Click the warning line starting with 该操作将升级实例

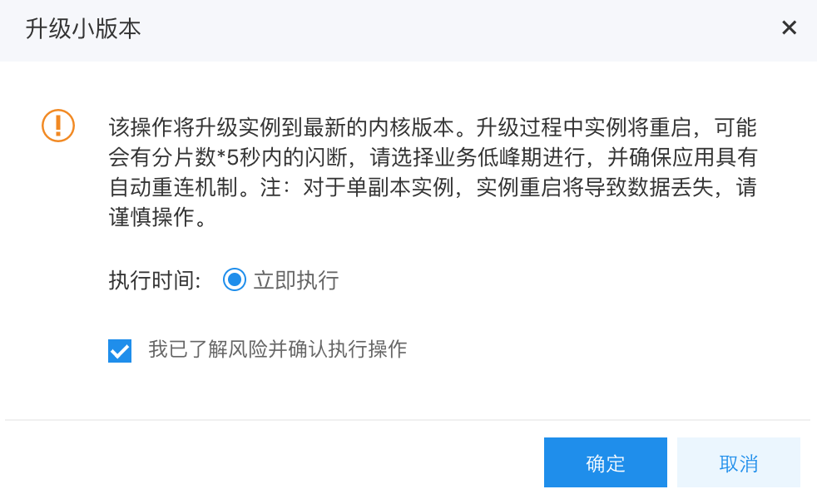pos(433,127)
